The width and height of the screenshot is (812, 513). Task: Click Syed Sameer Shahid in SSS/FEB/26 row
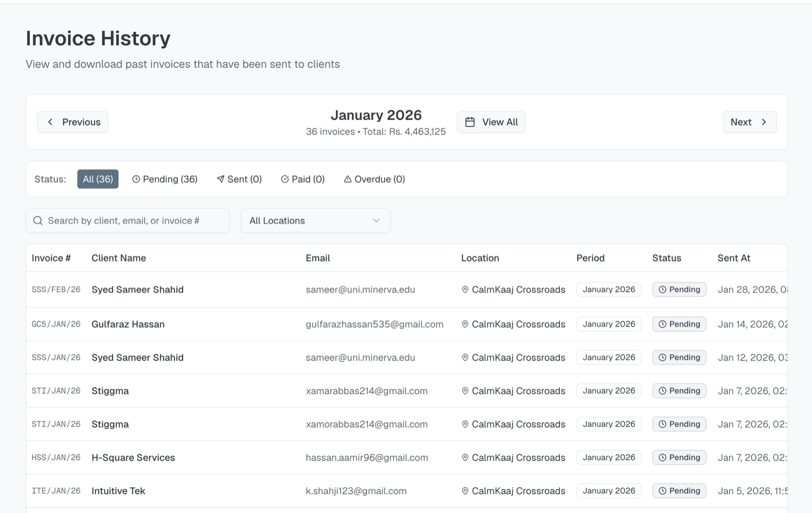137,290
